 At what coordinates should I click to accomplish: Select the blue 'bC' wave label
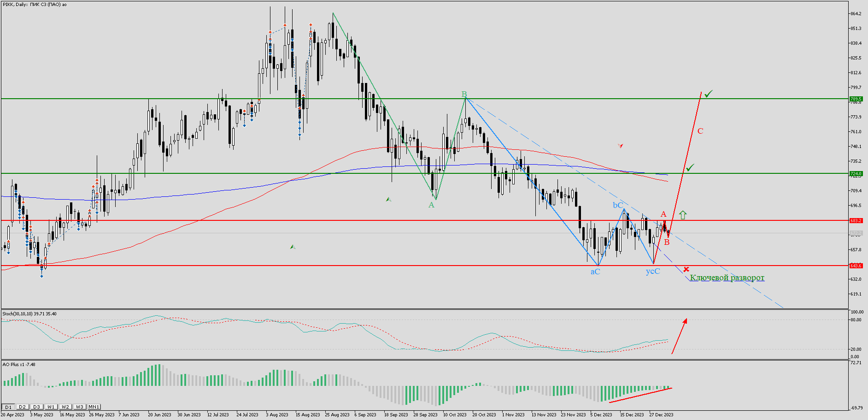coord(618,205)
